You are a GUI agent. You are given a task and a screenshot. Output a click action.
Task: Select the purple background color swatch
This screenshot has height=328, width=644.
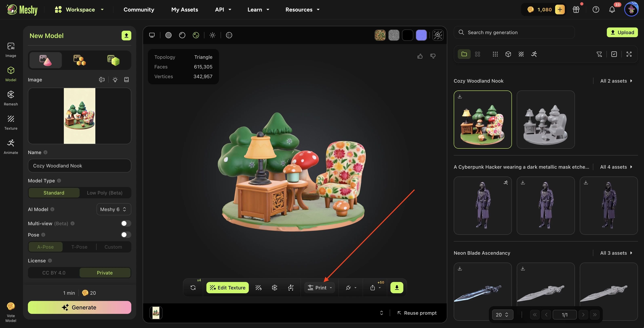point(421,35)
